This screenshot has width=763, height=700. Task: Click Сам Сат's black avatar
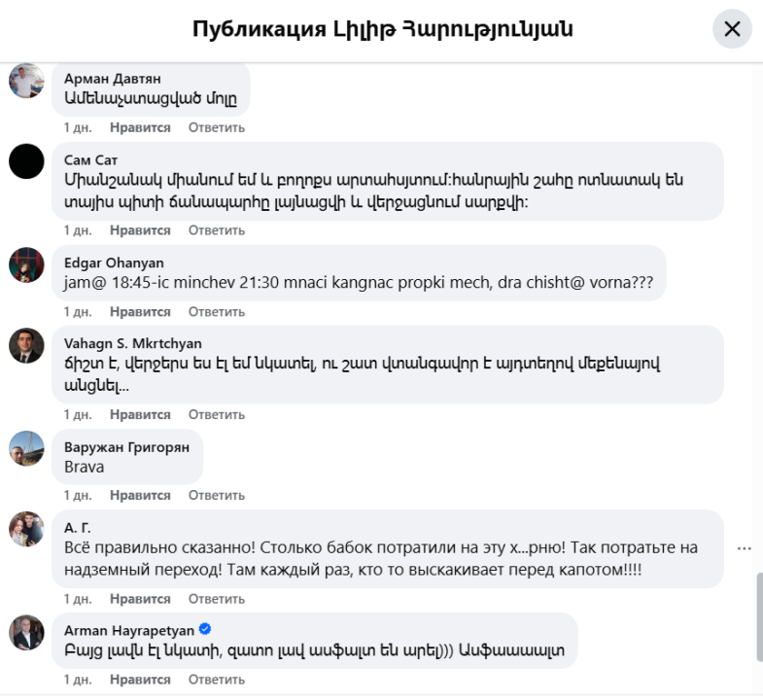[x=26, y=160]
